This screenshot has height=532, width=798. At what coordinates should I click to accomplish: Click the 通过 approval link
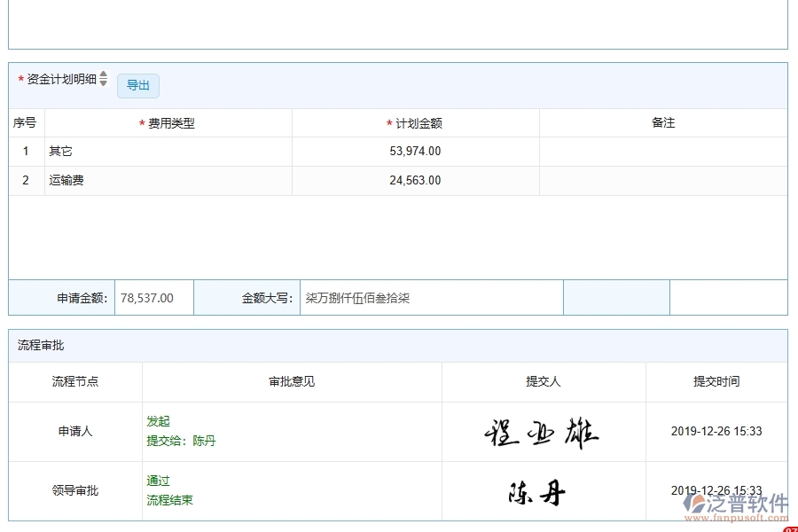click(156, 480)
